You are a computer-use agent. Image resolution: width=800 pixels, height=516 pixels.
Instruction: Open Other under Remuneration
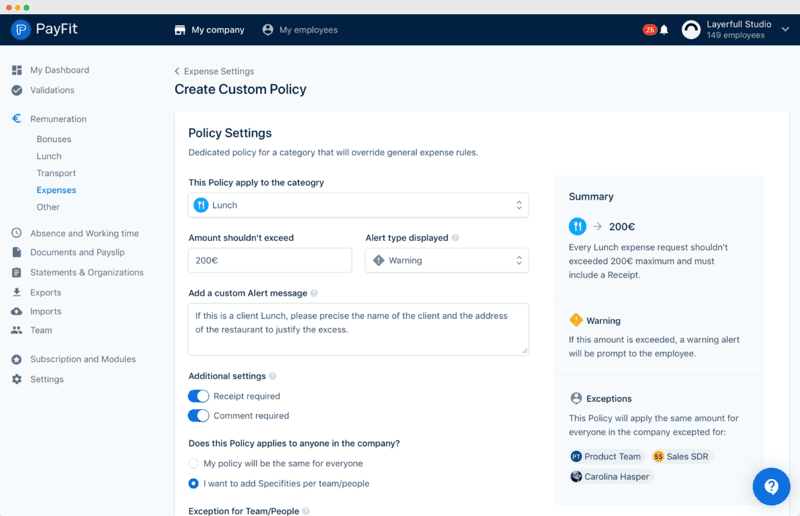(x=48, y=207)
